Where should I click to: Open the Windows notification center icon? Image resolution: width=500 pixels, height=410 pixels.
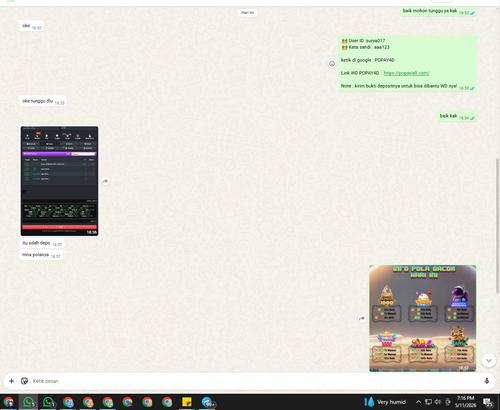pos(488,402)
